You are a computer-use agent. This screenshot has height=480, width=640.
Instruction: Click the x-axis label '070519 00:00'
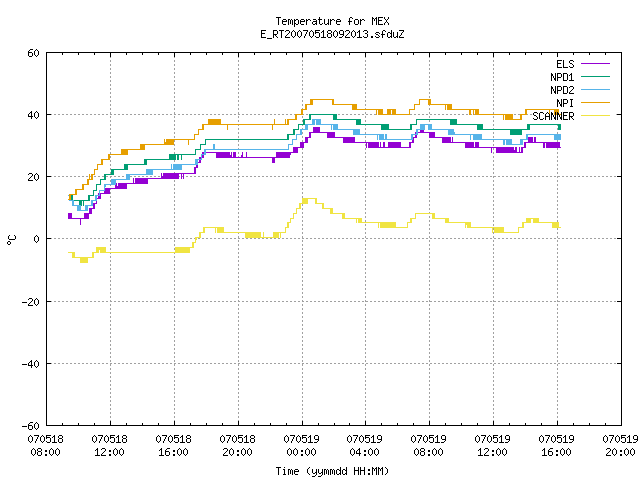(x=302, y=446)
